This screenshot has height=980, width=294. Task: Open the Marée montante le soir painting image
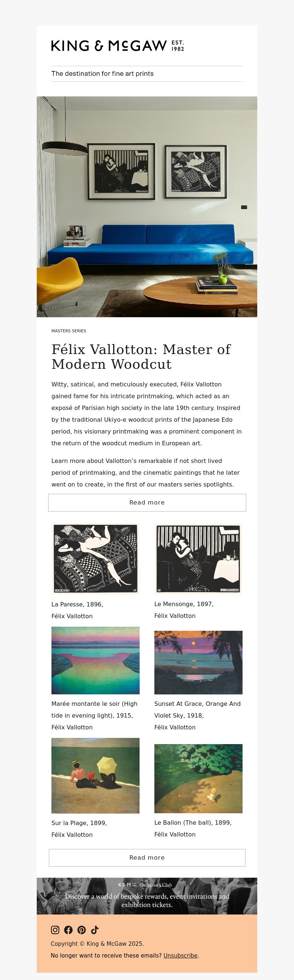[x=95, y=660]
